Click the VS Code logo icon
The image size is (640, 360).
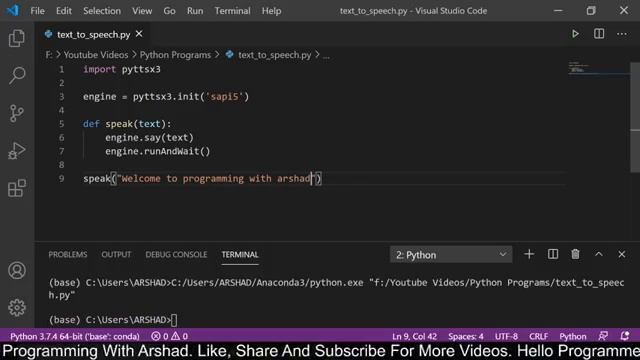[13, 10]
